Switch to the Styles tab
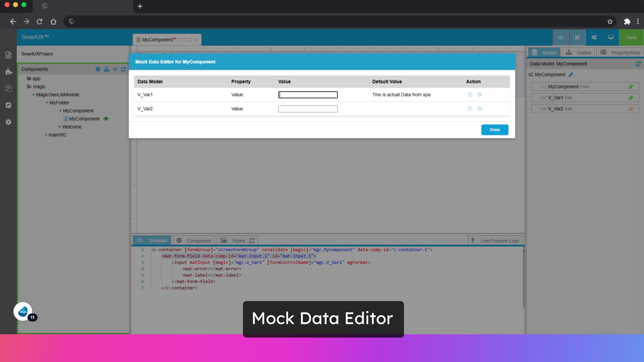The height and width of the screenshot is (362, 644). tap(238, 240)
